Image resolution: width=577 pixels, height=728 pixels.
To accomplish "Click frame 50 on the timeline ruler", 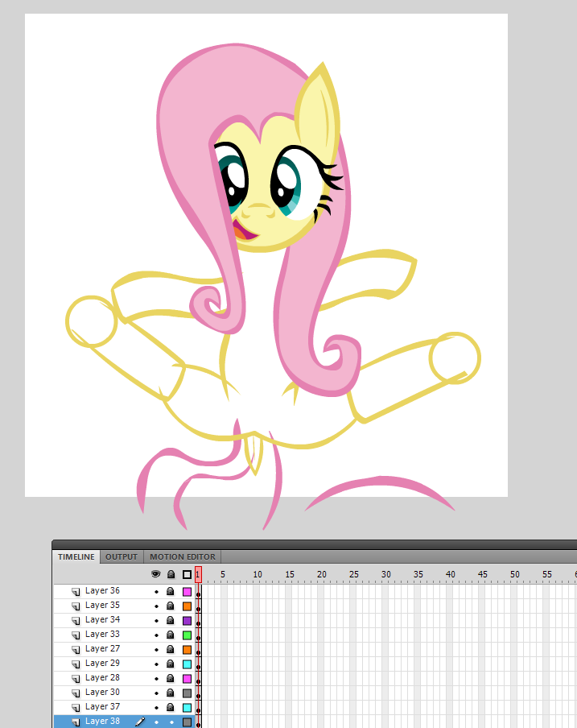I will tap(515, 574).
